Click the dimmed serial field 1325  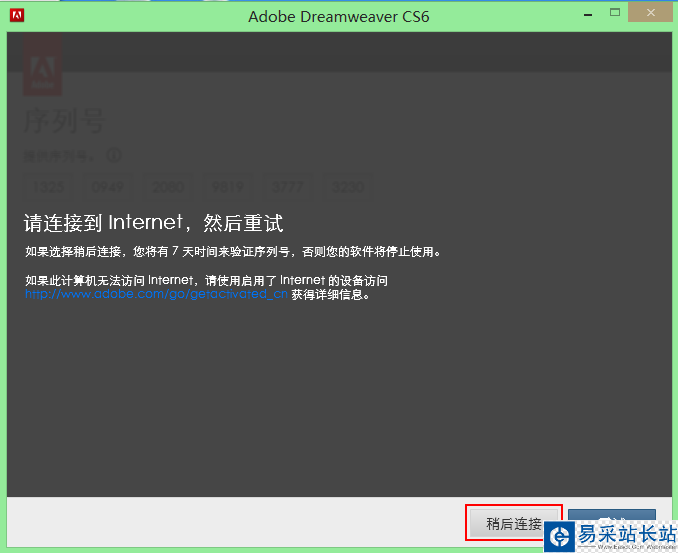[x=48, y=187]
